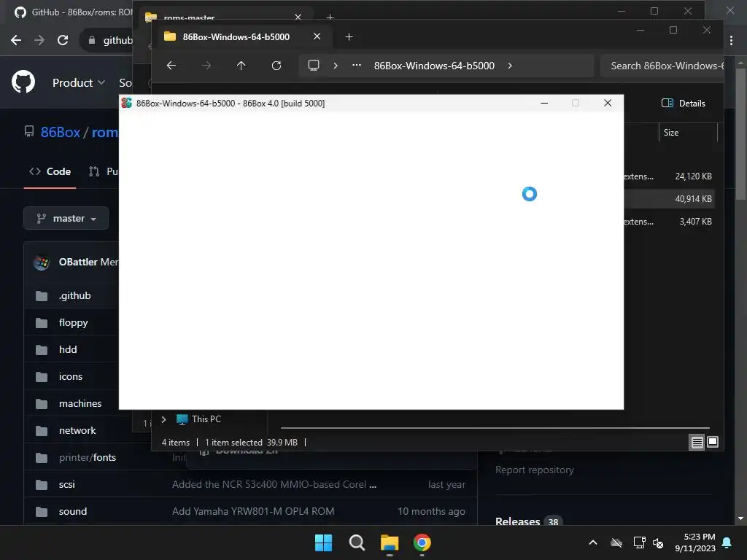The width and height of the screenshot is (747, 560).
Task: Select the 40,914 KB file row
Action: (669, 198)
